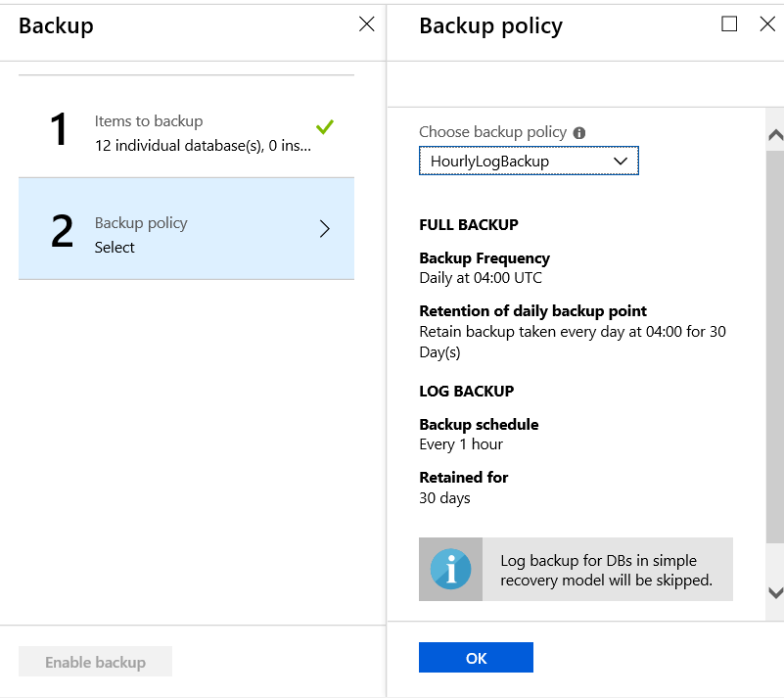
Task: Click 'Backup Frequency' label
Action: pyautogui.click(x=484, y=258)
